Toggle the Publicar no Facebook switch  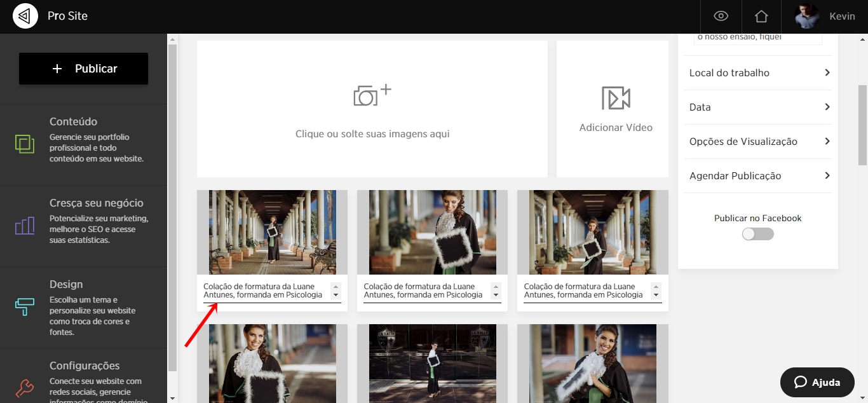tap(758, 234)
